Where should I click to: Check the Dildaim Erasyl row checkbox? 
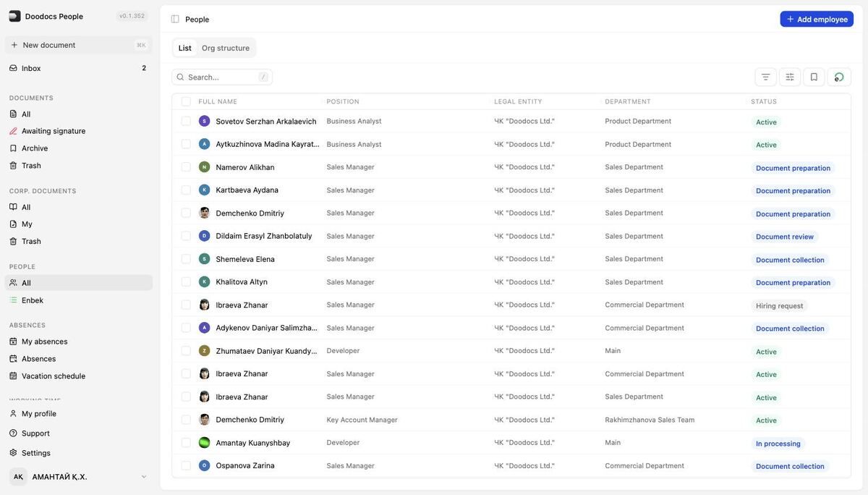point(186,236)
